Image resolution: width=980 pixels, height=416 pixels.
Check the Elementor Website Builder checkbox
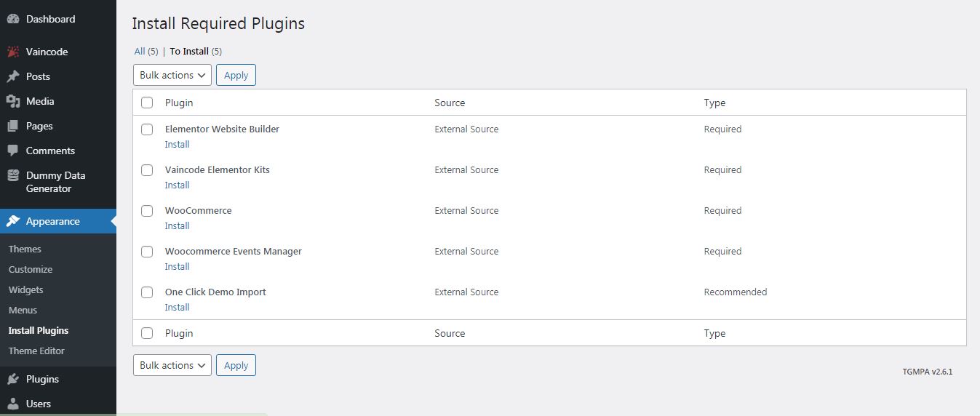point(147,129)
